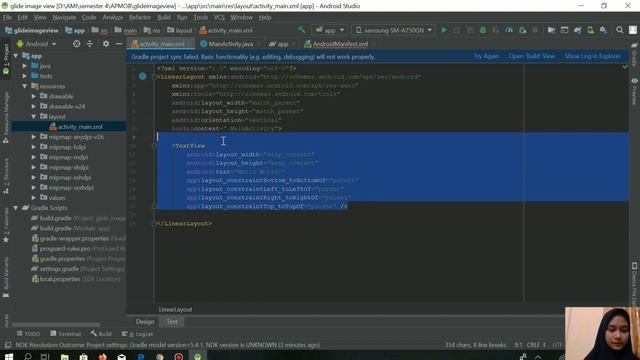
Task: Open the Build menu
Action: 164,17
